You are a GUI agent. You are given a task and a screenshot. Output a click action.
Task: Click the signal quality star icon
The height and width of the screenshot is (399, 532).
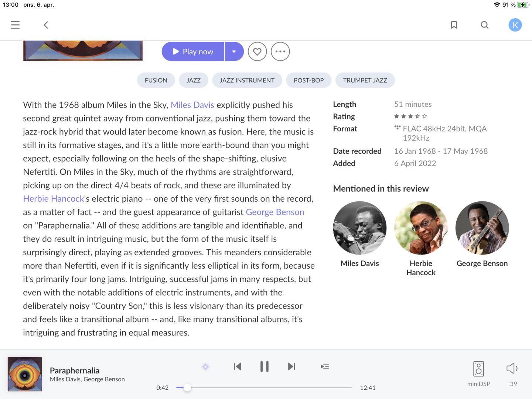point(205,366)
